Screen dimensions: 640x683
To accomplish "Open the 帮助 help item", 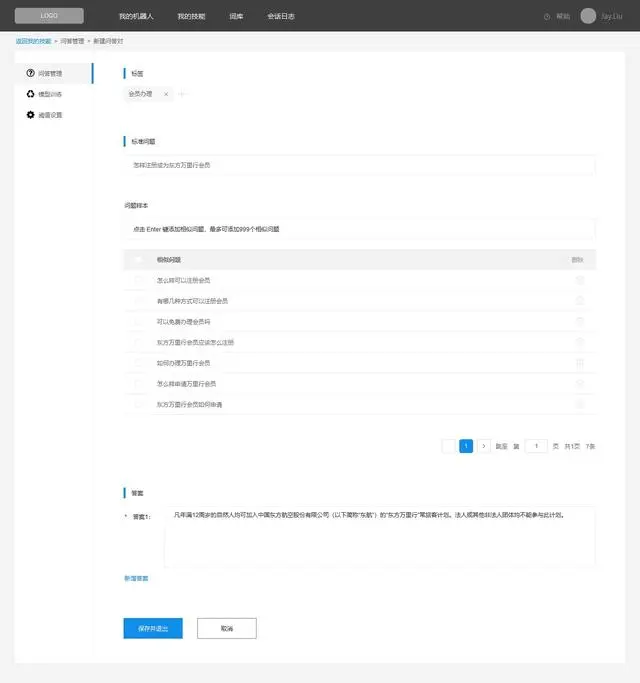I will (563, 16).
